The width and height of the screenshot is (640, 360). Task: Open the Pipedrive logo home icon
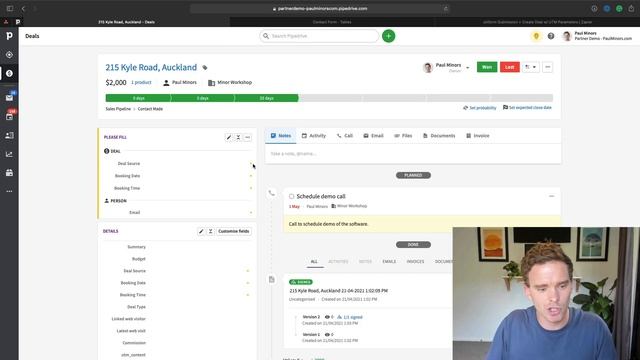(x=9, y=36)
